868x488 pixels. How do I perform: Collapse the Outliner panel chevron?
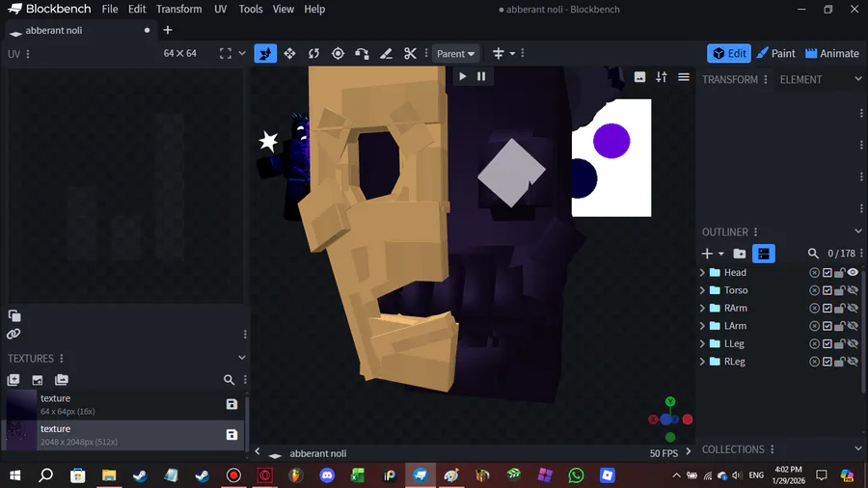click(858, 231)
